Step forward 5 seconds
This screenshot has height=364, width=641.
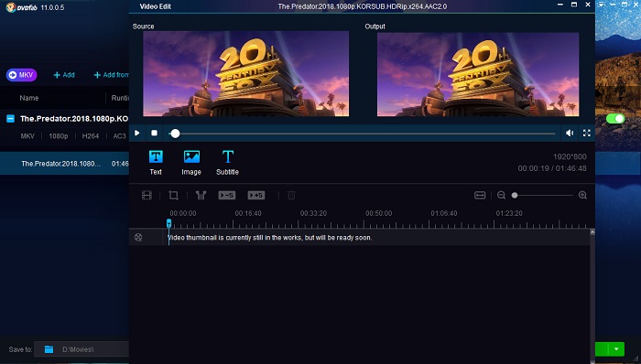(x=256, y=196)
